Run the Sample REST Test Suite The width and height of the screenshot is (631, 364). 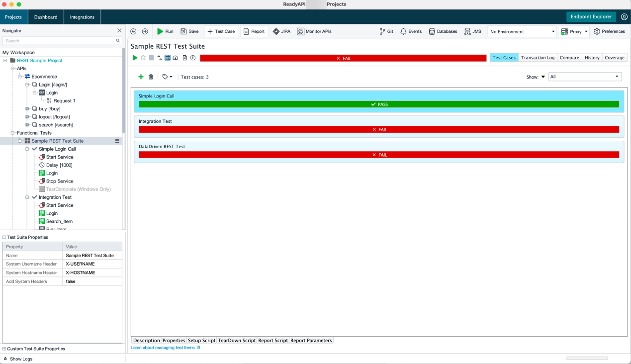(164, 31)
